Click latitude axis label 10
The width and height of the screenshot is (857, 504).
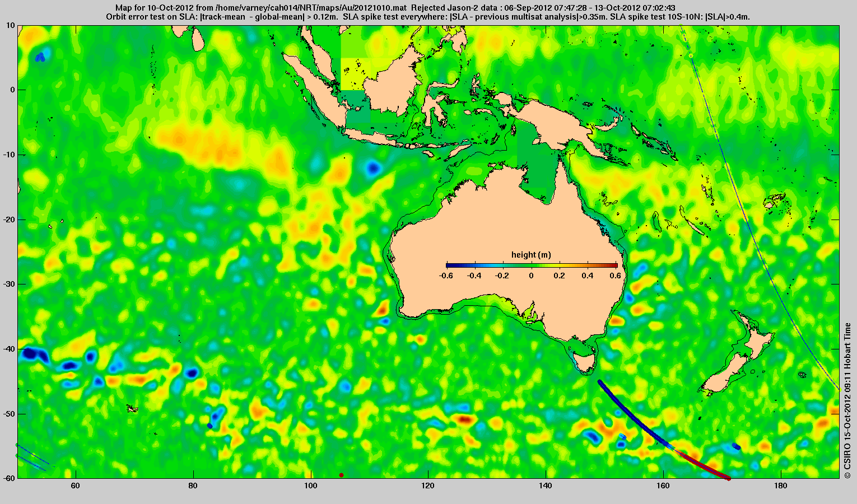(11, 25)
